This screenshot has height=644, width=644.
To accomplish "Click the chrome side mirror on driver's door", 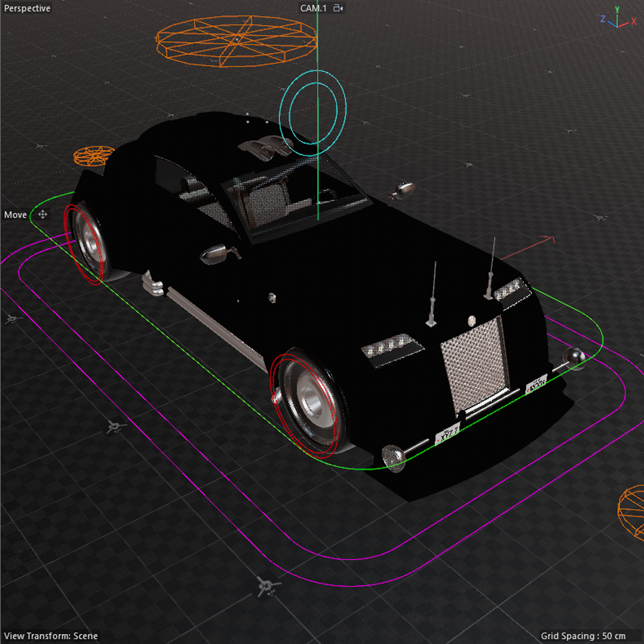I will [216, 254].
